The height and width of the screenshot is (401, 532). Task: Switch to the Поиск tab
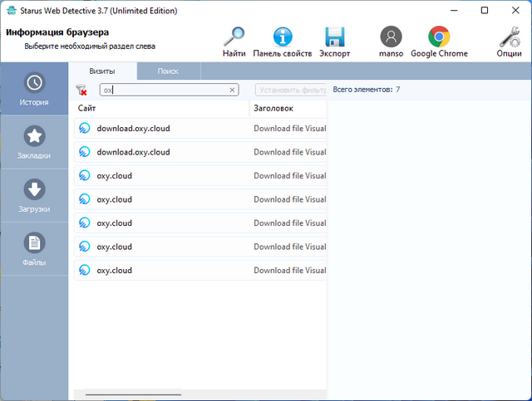click(x=168, y=71)
